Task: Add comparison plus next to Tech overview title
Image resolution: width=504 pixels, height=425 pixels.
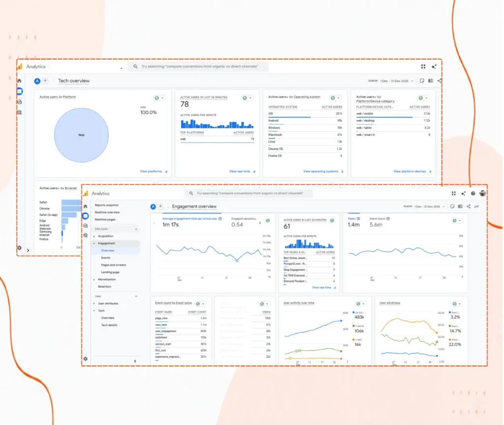Action: [45, 81]
